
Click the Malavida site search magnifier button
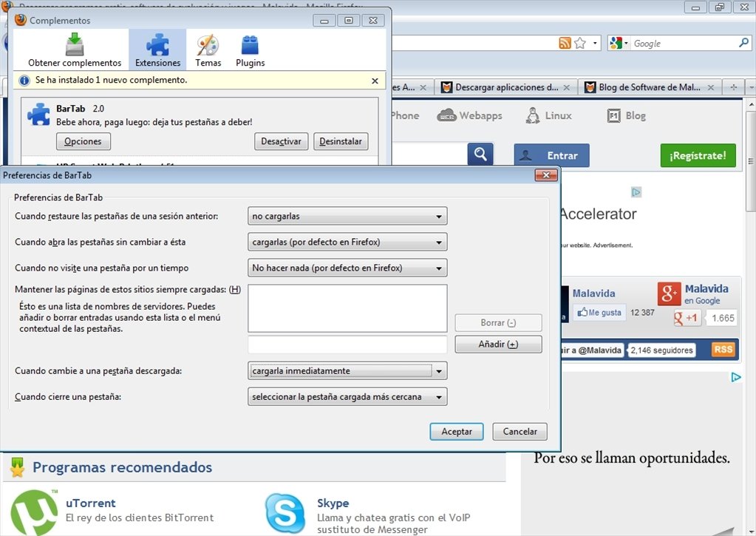coord(480,155)
